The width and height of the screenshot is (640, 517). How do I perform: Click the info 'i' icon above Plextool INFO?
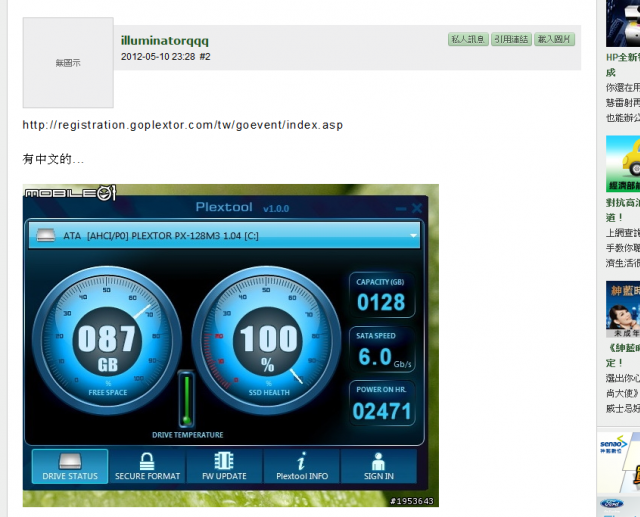pyautogui.click(x=301, y=461)
